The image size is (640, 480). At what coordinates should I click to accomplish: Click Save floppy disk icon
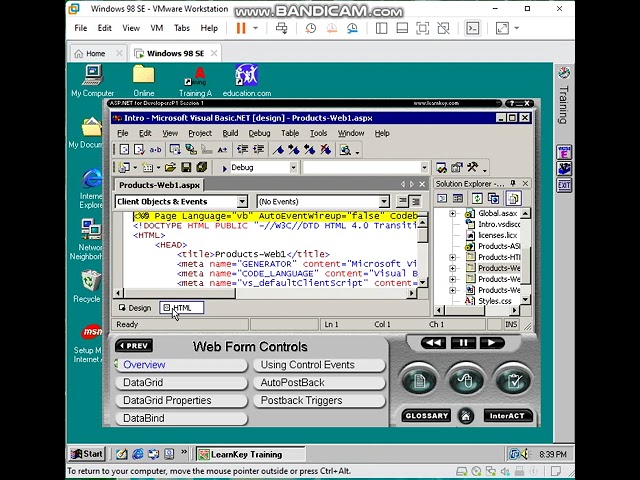point(186,167)
